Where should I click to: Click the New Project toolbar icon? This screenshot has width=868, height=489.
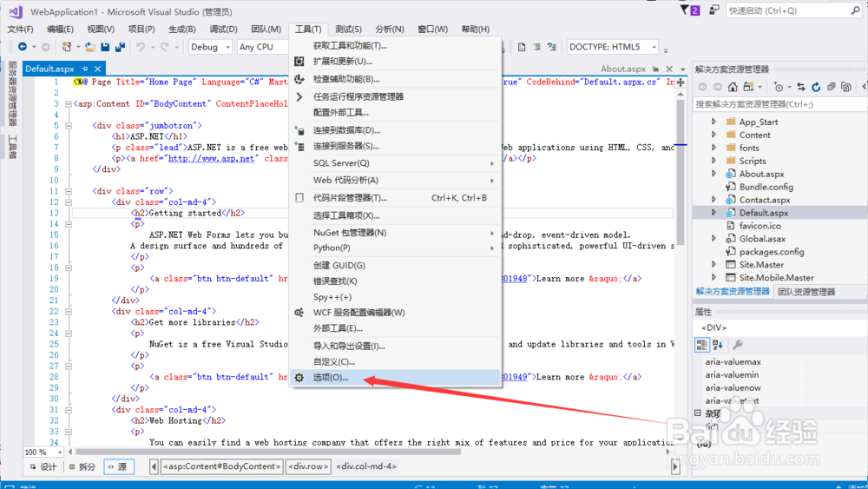click(67, 47)
